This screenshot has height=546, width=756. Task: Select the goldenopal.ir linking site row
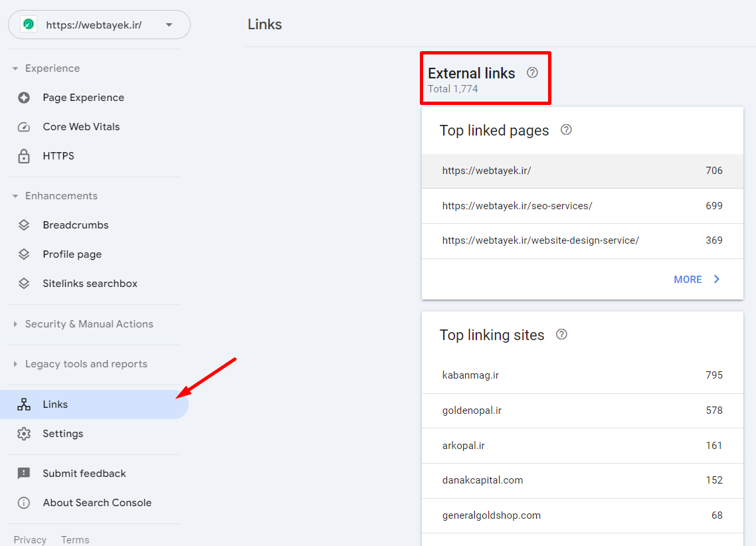[583, 410]
